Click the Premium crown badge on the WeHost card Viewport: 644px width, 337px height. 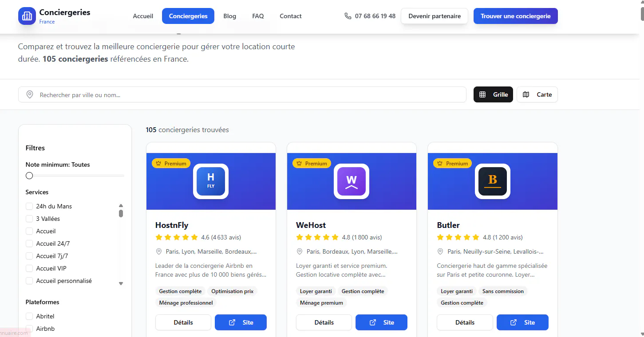point(312,164)
